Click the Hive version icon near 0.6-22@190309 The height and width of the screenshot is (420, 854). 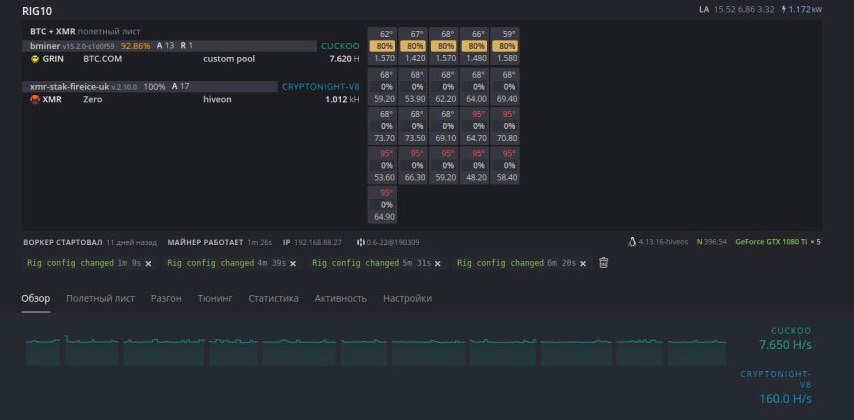point(360,242)
